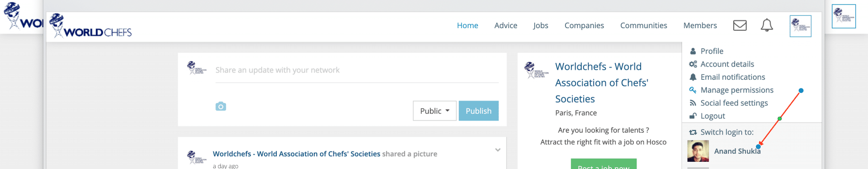Open the messages envelope icon
Screen dimensions: 868x169
click(x=740, y=25)
